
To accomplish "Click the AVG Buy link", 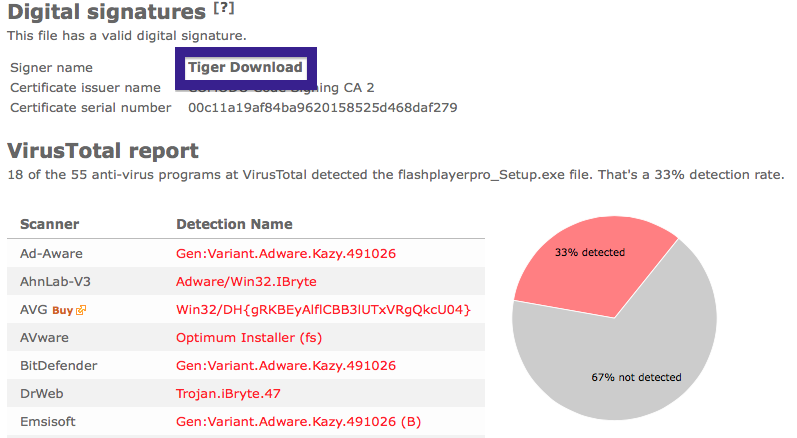I will click(x=63, y=310).
